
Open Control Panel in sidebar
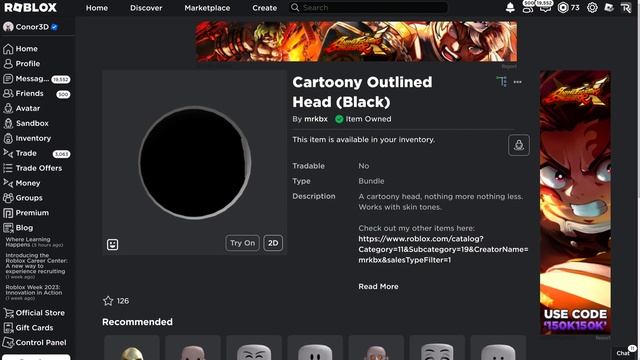[x=35, y=343]
